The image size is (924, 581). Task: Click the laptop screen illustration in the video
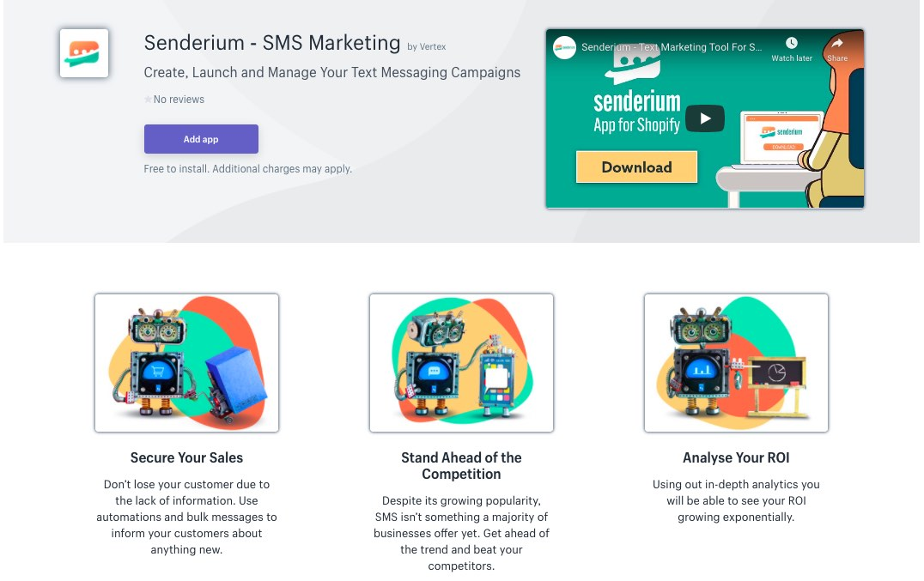click(781, 136)
